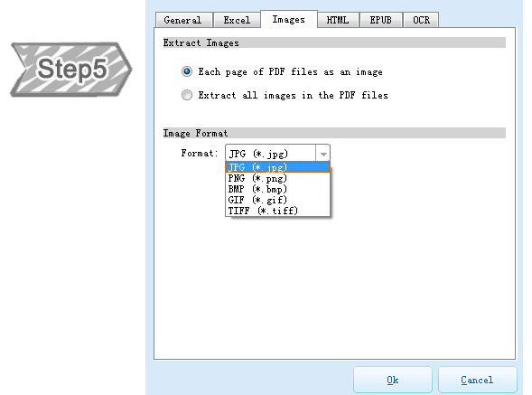Go to the HTML tab
The image size is (532, 395).
click(x=338, y=20)
